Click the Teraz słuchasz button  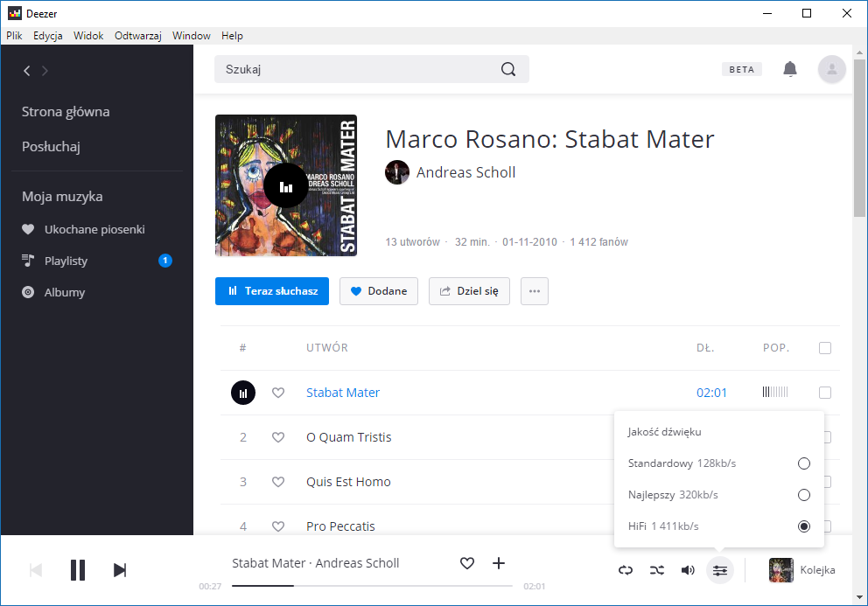click(272, 291)
